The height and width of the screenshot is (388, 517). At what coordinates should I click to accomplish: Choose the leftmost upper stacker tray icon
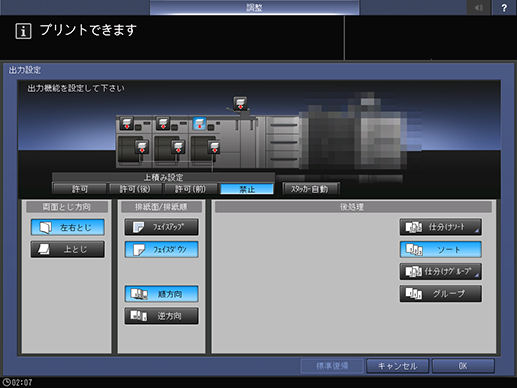[127, 123]
